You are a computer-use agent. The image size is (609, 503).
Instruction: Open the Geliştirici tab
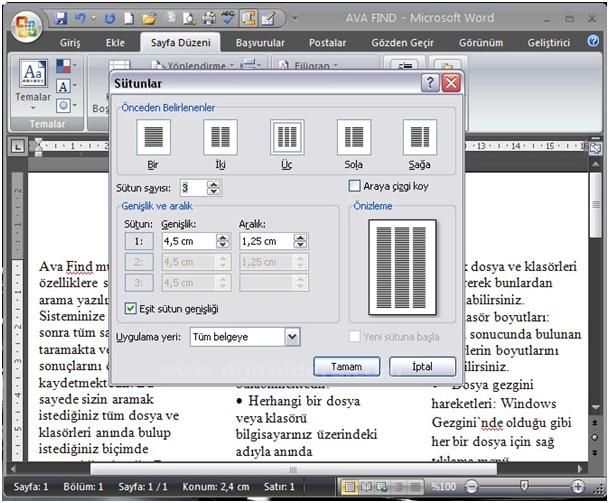[548, 43]
